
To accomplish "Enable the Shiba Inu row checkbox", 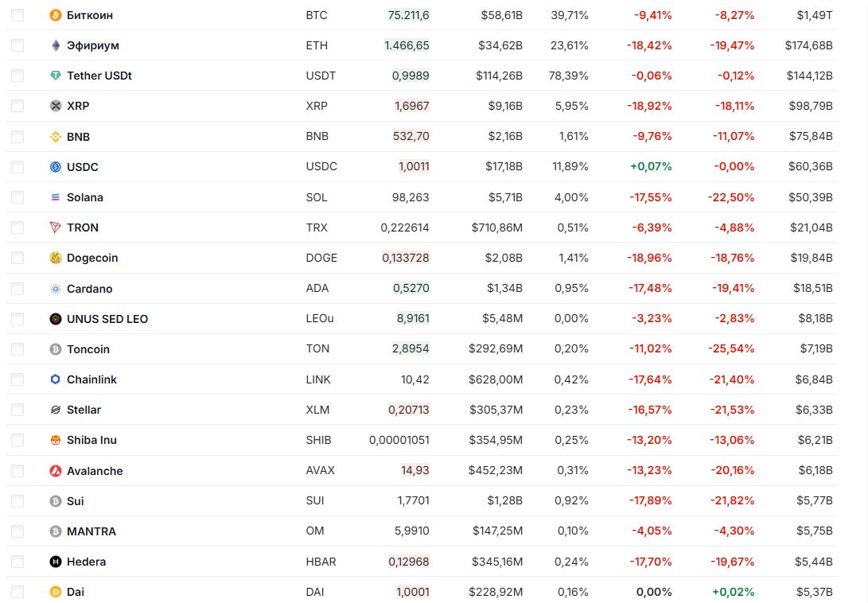I will pos(18,440).
